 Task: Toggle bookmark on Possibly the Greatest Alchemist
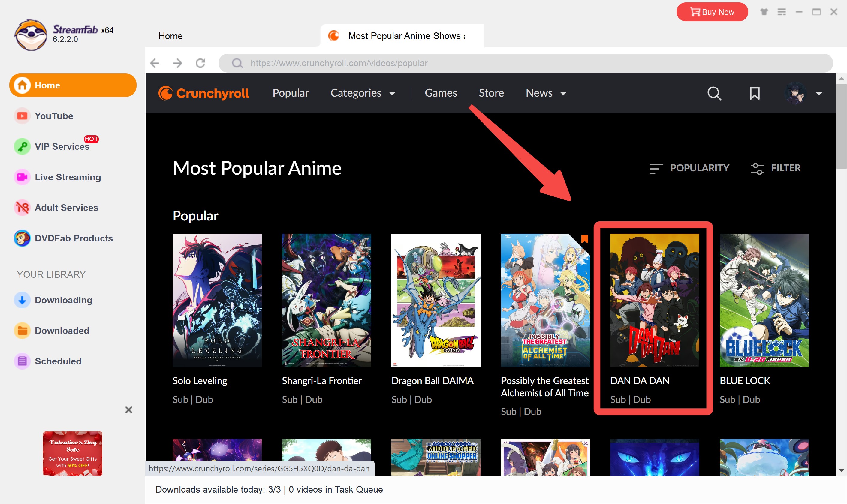[x=584, y=239]
